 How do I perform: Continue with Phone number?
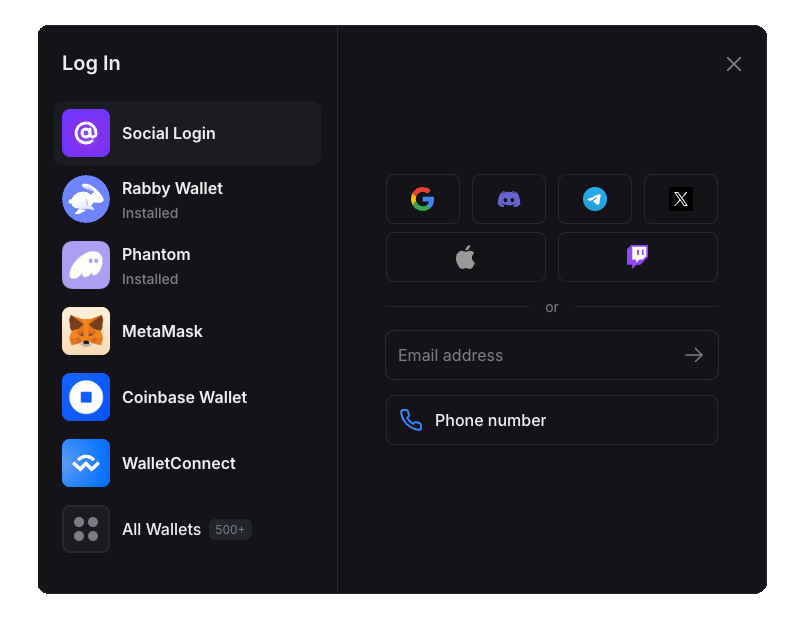(551, 420)
